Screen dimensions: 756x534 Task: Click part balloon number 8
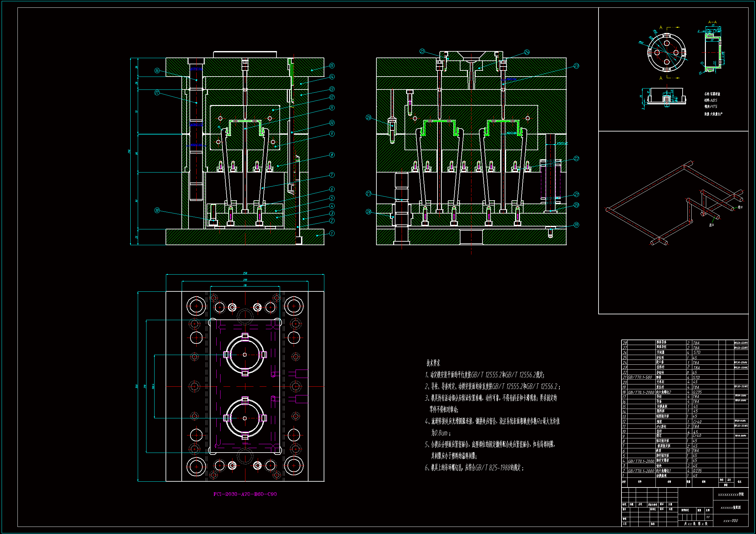tap(332, 155)
